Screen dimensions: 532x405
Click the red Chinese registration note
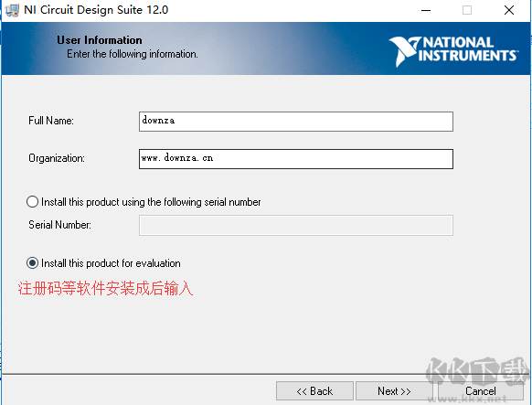[105, 289]
